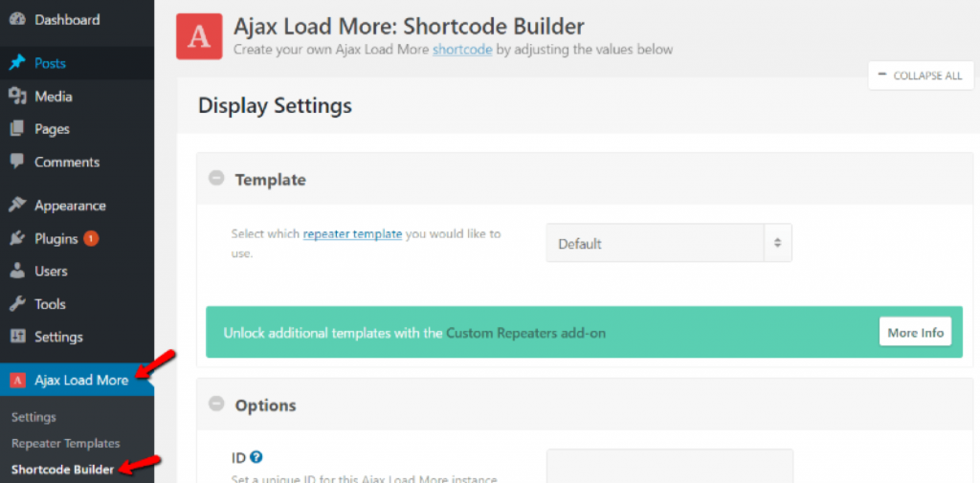Collapse the Options section
Image resolution: width=980 pixels, height=483 pixels.
[215, 405]
